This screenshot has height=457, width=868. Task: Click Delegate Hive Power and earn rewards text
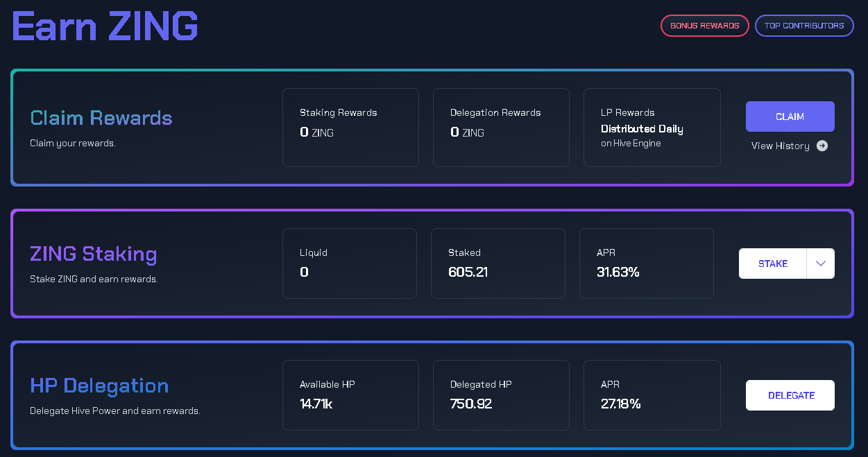[115, 411]
